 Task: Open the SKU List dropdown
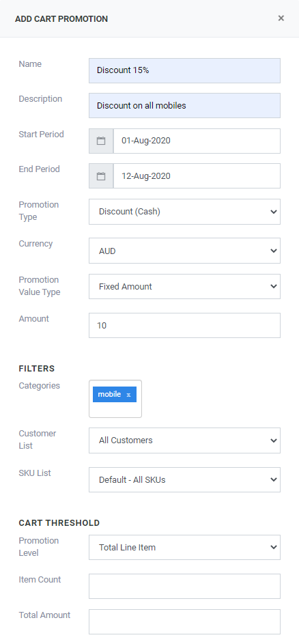click(184, 479)
